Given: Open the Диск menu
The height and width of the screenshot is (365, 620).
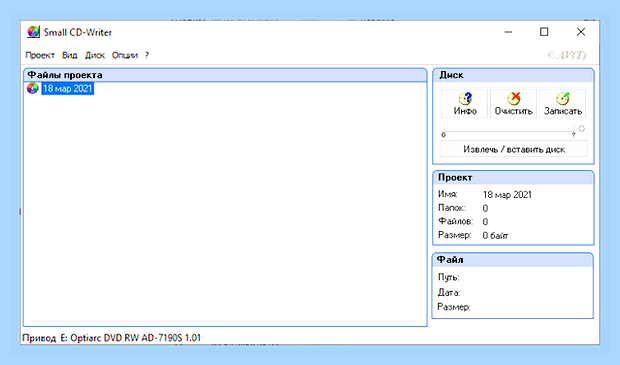Looking at the screenshot, I should (95, 55).
